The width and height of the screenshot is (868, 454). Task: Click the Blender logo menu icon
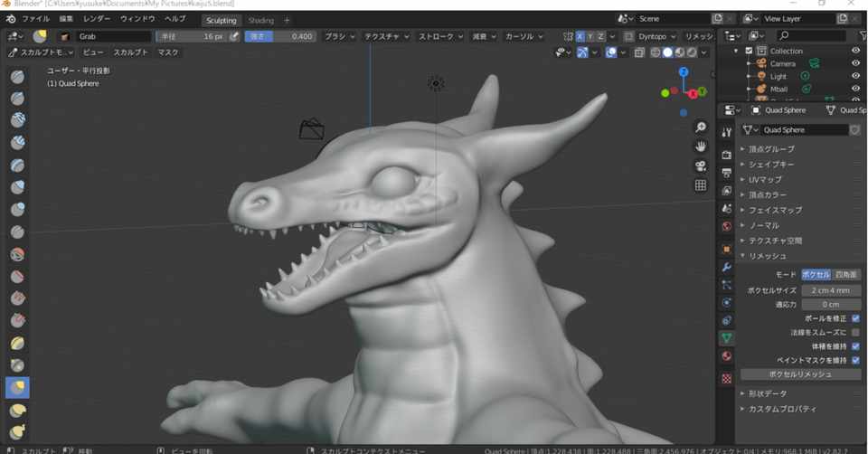point(11,19)
